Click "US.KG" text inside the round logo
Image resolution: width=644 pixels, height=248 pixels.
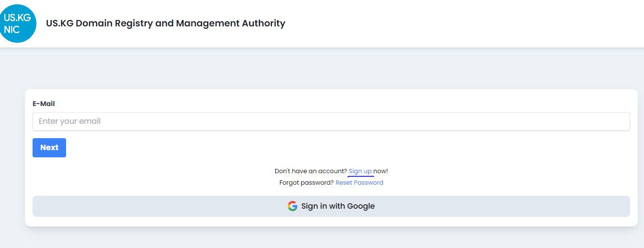click(x=17, y=18)
